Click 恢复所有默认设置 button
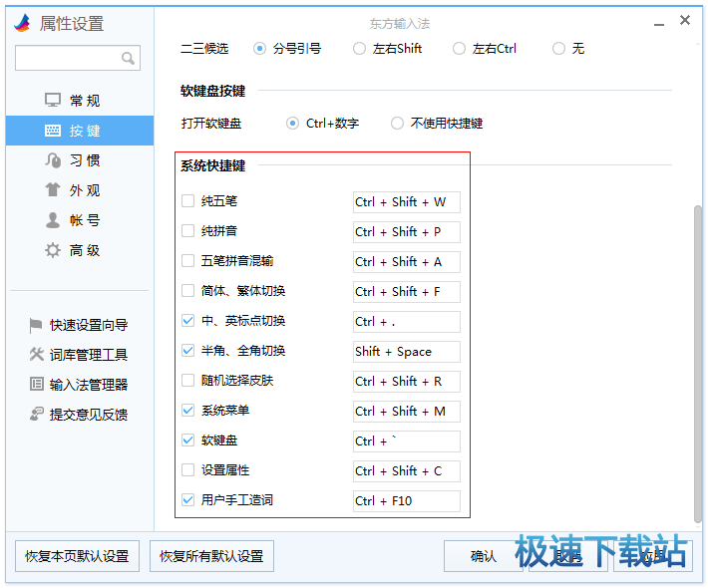The width and height of the screenshot is (708, 588). (211, 556)
